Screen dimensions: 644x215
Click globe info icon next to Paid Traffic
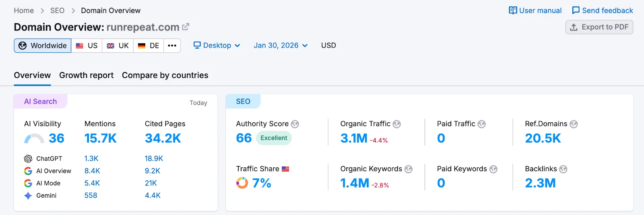click(482, 124)
